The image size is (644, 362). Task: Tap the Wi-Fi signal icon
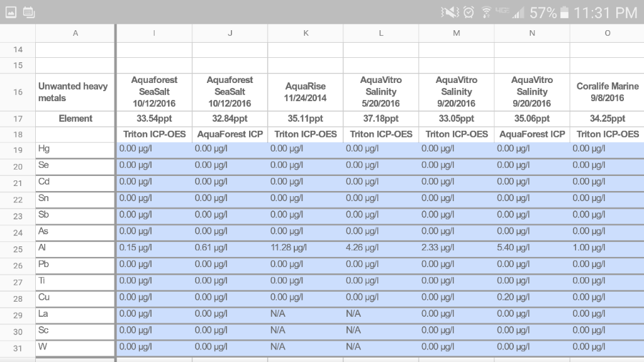pos(486,13)
